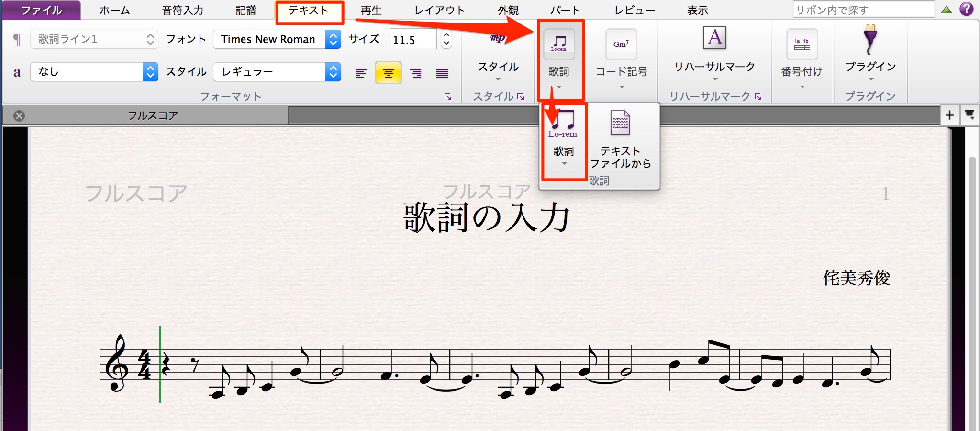This screenshot has height=431, width=980.
Task: Toggle justified text alignment
Action: point(442,73)
